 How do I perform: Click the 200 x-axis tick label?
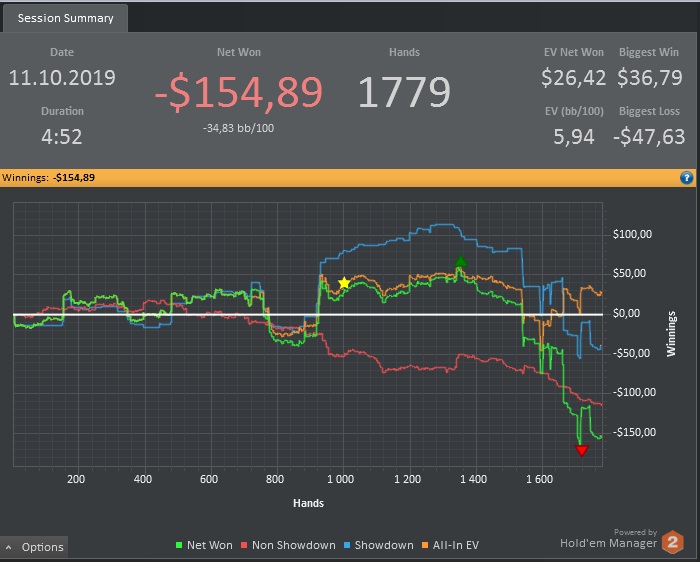click(76, 479)
